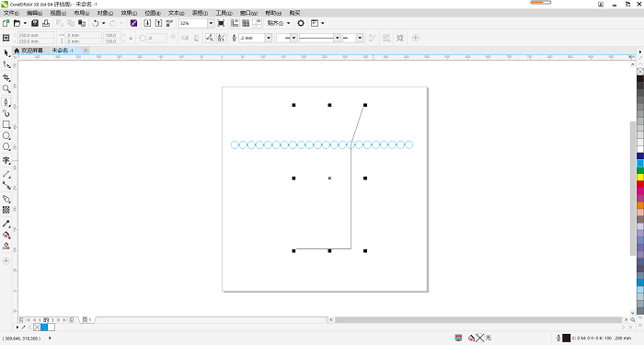The height and width of the screenshot is (345, 644).
Task: Select the Pick tool
Action: (6, 53)
